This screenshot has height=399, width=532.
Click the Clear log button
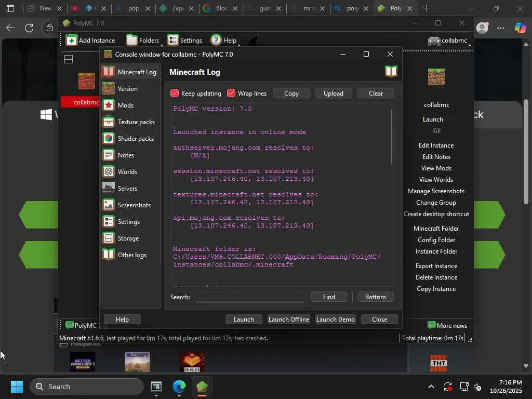376,94
